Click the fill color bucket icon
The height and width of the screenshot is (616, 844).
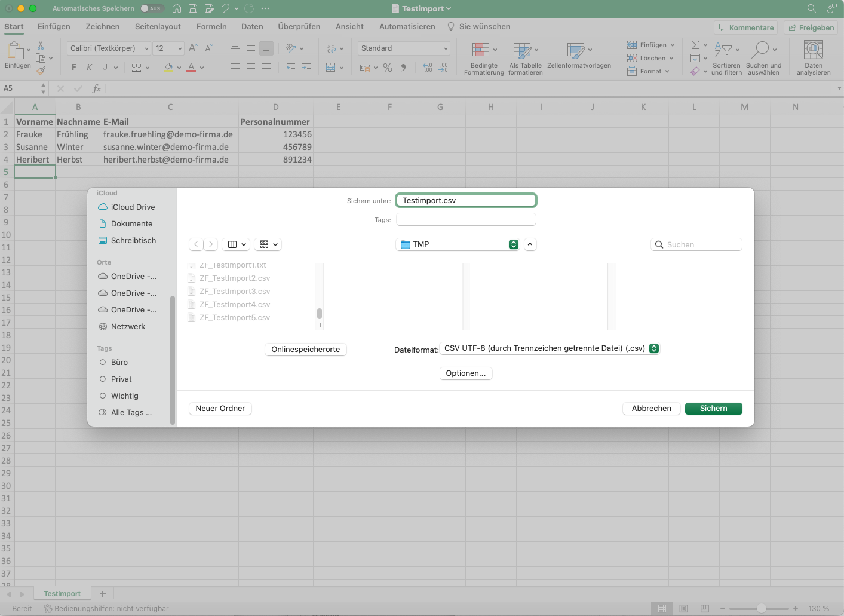click(168, 67)
